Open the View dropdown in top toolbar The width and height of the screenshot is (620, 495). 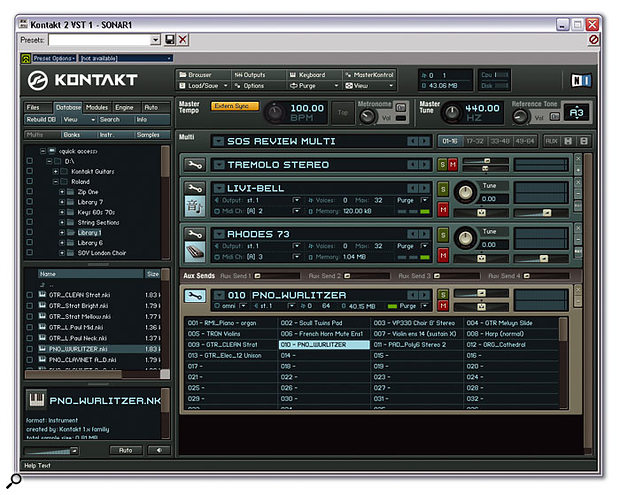(369, 85)
